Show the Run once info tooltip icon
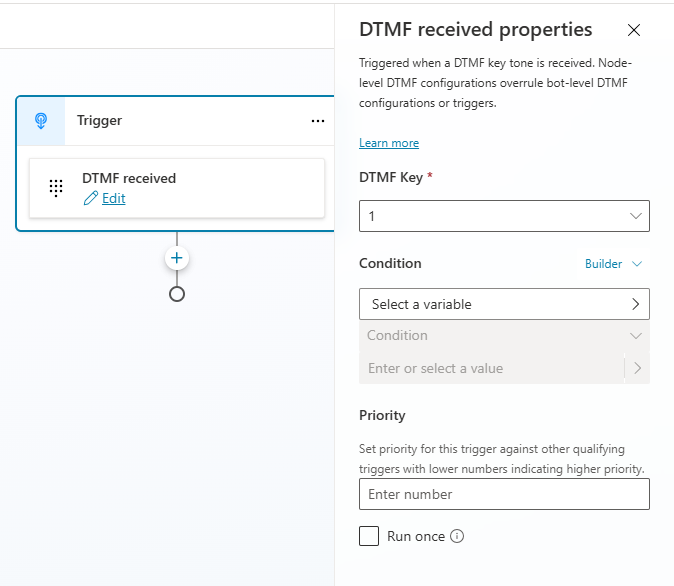The image size is (674, 586). (457, 536)
